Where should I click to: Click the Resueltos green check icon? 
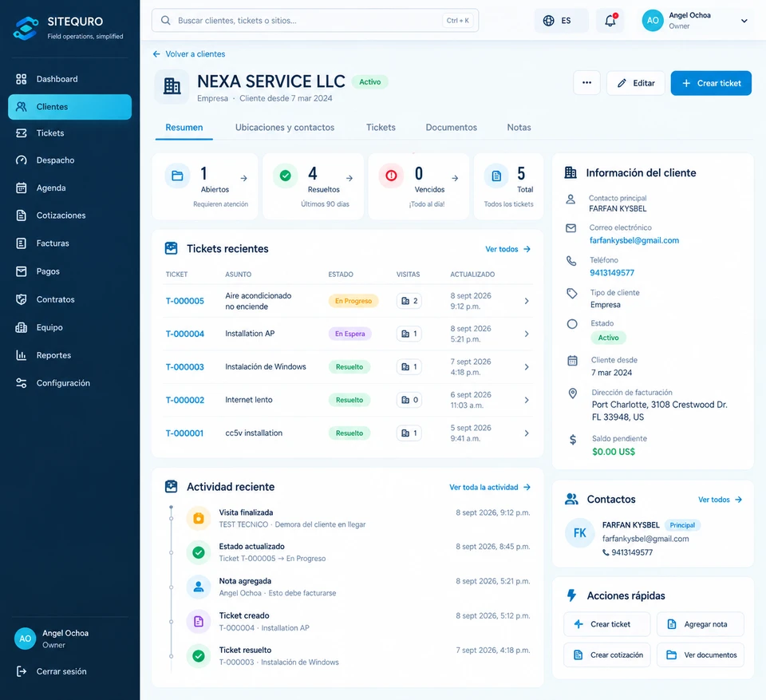click(286, 176)
